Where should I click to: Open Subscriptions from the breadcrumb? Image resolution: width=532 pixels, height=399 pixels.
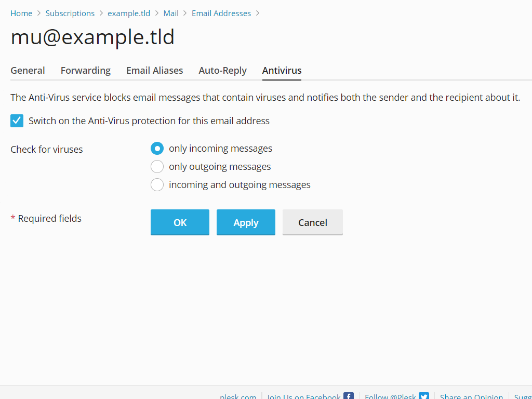(70, 13)
